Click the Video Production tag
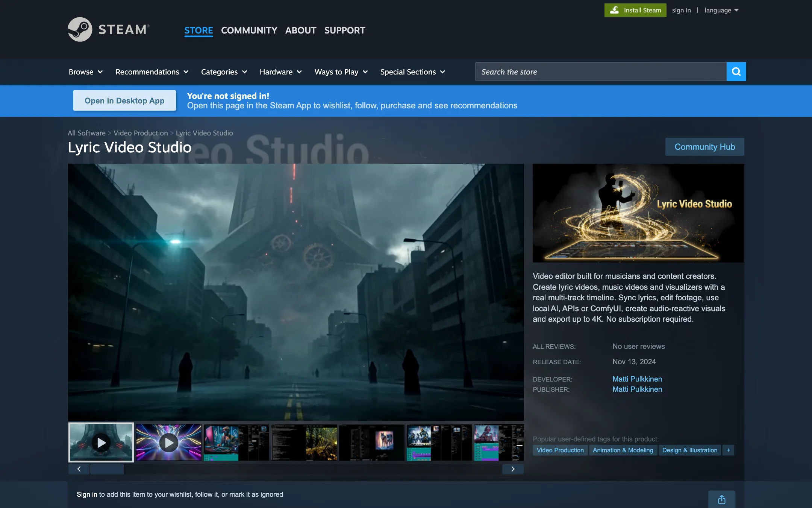This screenshot has width=812, height=508. click(x=560, y=450)
